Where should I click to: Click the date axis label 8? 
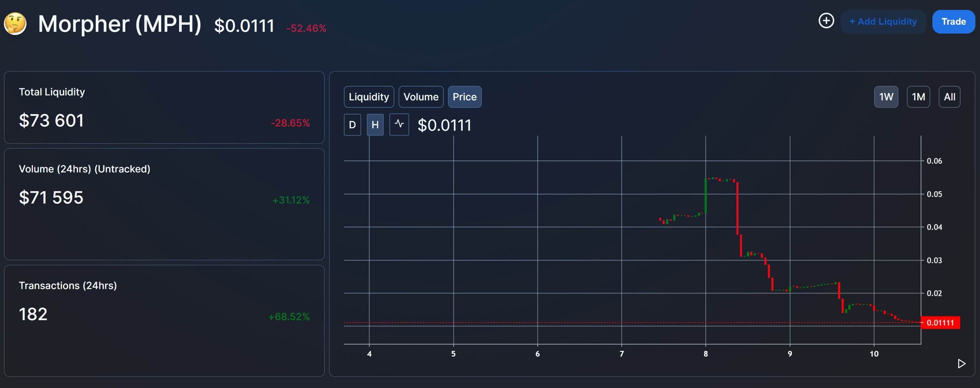pos(706,354)
